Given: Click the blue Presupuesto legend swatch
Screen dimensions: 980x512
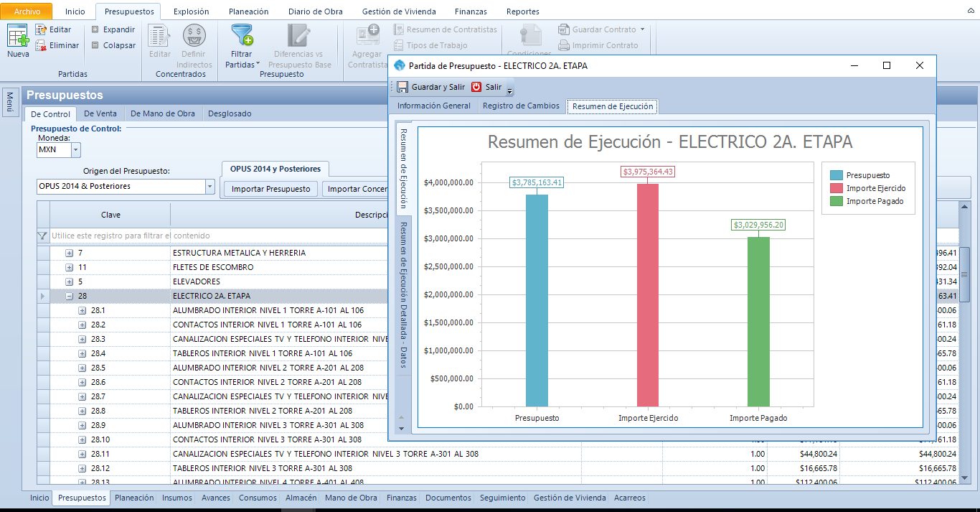Looking at the screenshot, I should pos(836,175).
